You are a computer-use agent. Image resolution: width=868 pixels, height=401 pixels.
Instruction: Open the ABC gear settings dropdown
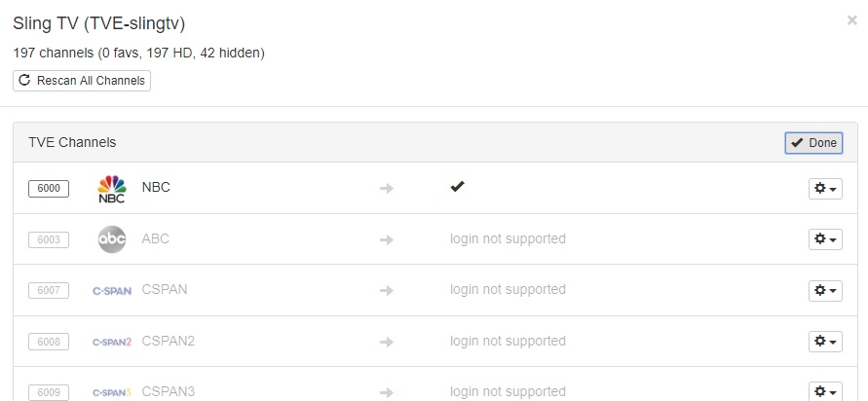[825, 239]
